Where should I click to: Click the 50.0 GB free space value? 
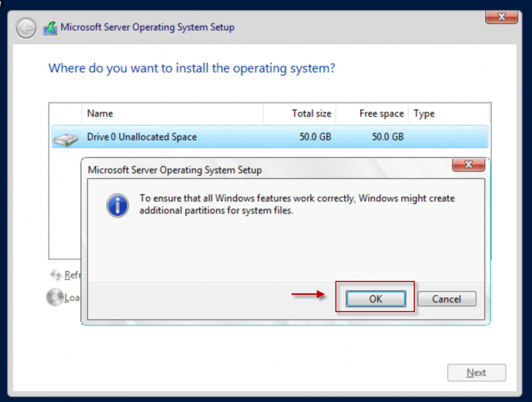click(x=387, y=137)
